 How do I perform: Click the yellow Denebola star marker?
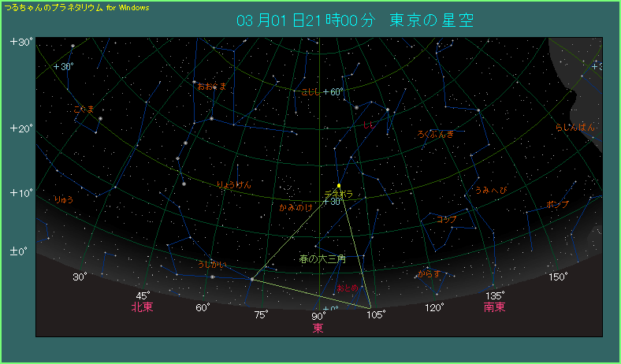[339, 186]
